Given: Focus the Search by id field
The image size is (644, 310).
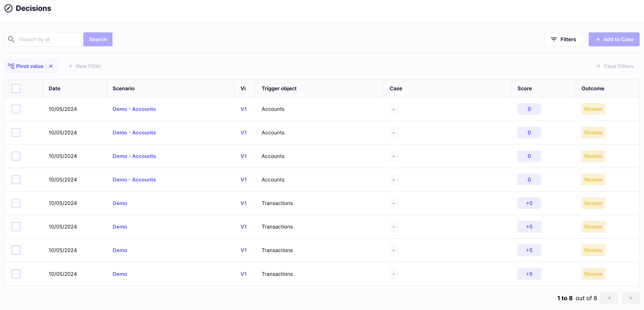Looking at the screenshot, I should tap(43, 39).
